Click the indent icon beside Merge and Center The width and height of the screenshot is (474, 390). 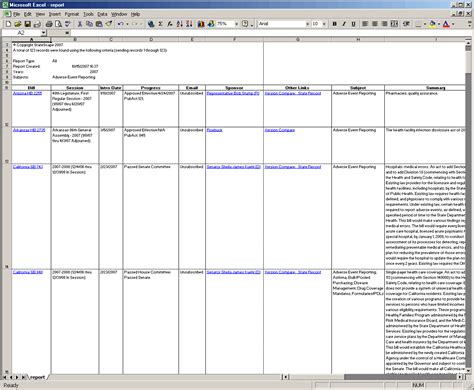pyautogui.click(x=406, y=24)
